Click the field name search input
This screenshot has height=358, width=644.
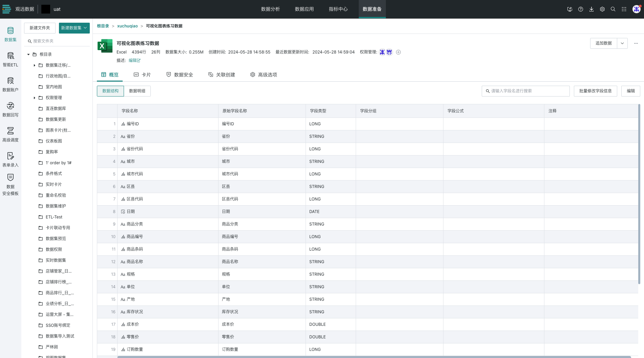coord(525,91)
